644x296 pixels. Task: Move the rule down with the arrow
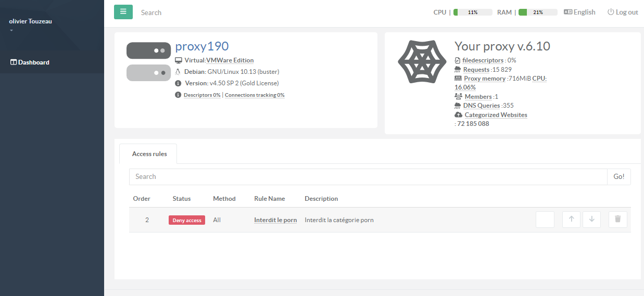pos(591,220)
